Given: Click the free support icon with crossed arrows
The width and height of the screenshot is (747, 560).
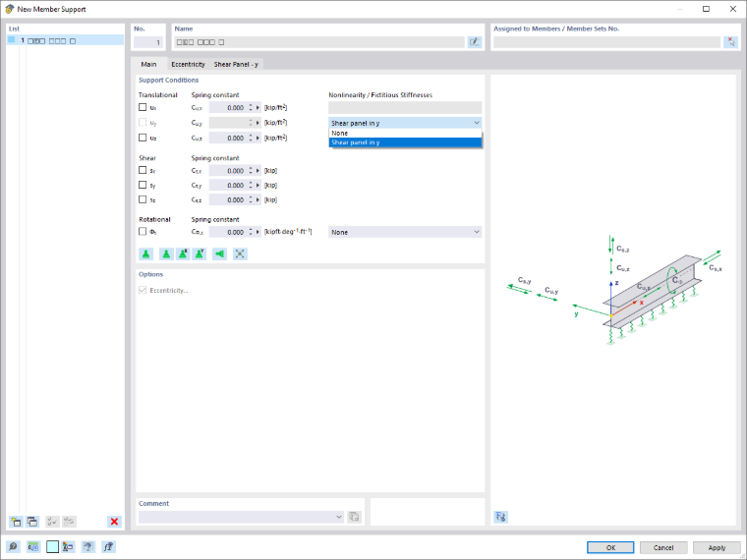Looking at the screenshot, I should click(240, 253).
